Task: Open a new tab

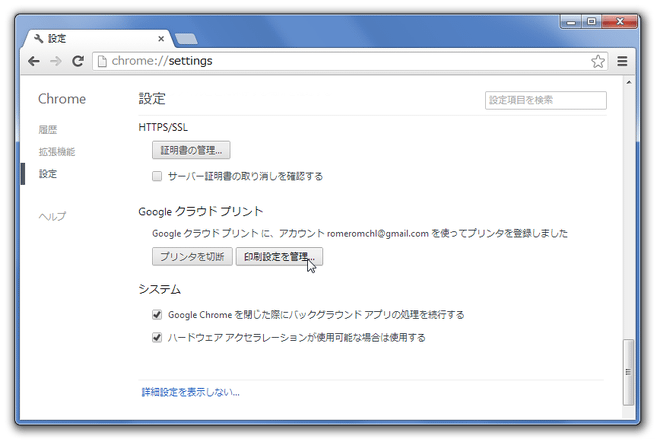Action: tap(186, 39)
